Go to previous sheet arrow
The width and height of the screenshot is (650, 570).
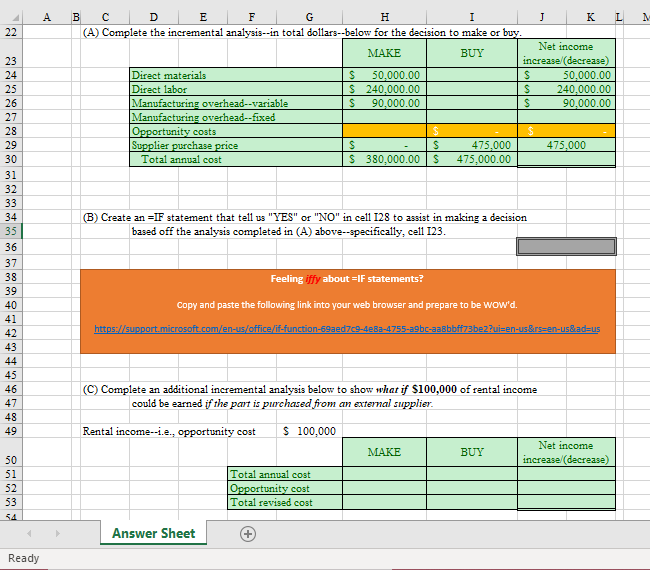click(29, 534)
